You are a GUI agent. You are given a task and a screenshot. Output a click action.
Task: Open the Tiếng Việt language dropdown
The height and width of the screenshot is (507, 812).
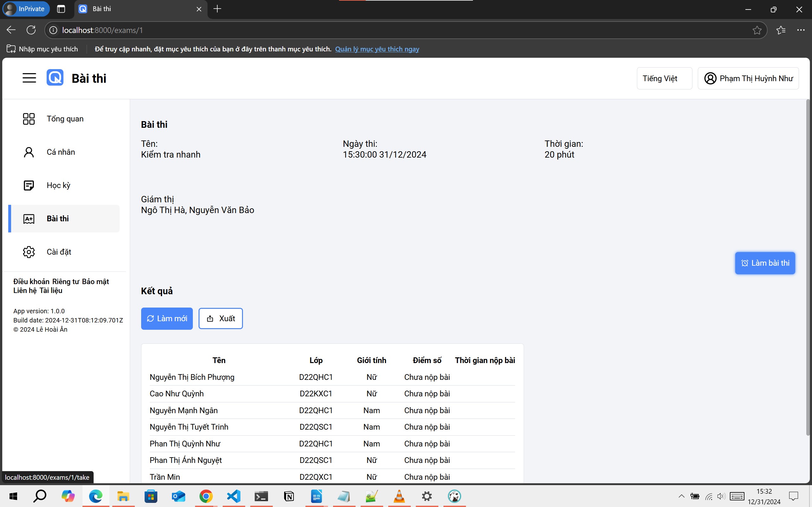tap(664, 78)
